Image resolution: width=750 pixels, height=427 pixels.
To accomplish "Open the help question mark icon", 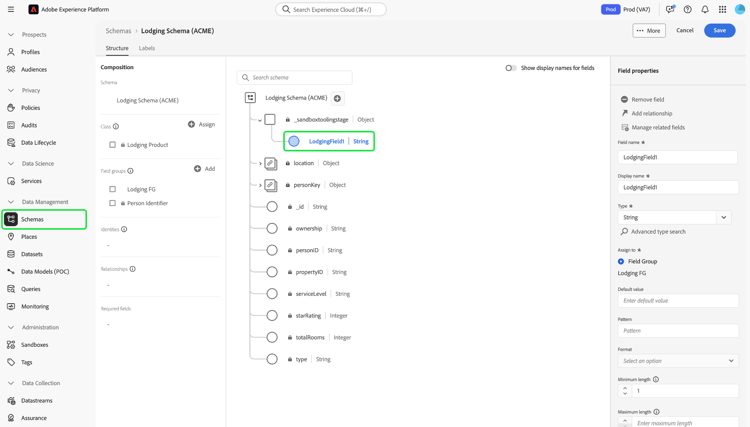I will pyautogui.click(x=688, y=9).
